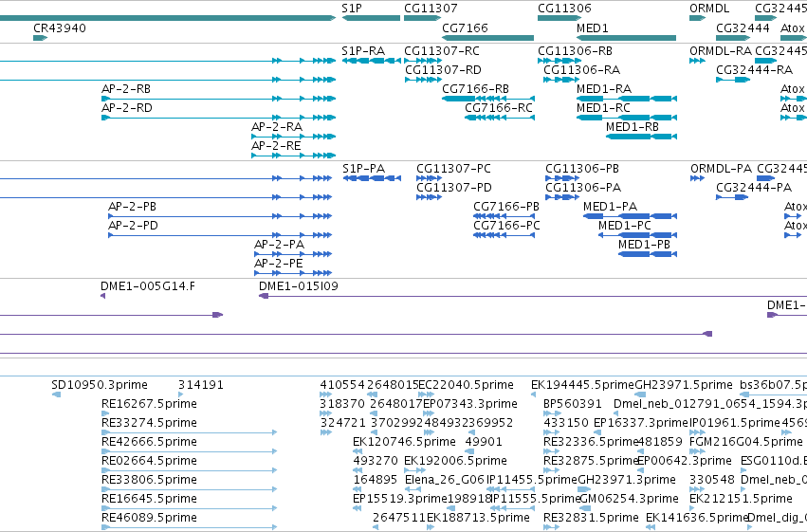
Task: Select the RE42666.5prime EST label
Action: tap(149, 442)
